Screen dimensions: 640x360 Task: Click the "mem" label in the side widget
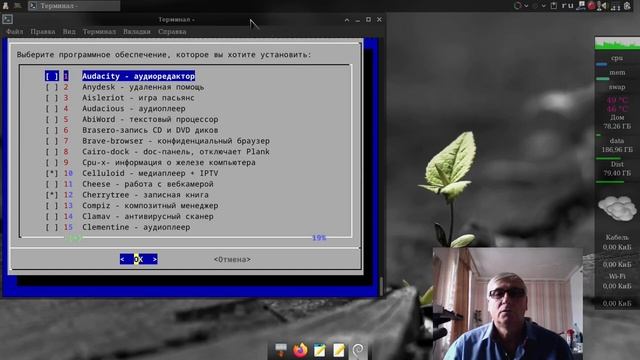pos(617,73)
